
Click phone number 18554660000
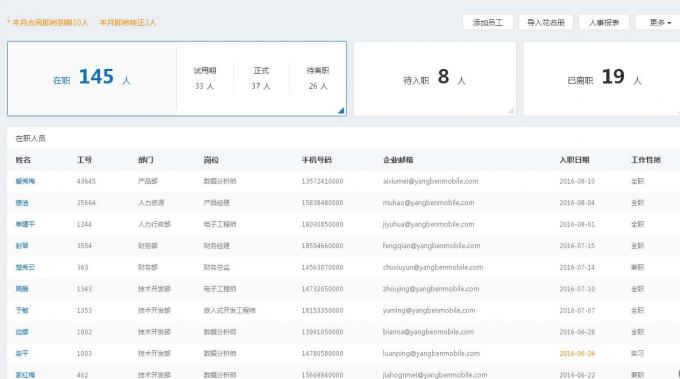click(x=322, y=246)
